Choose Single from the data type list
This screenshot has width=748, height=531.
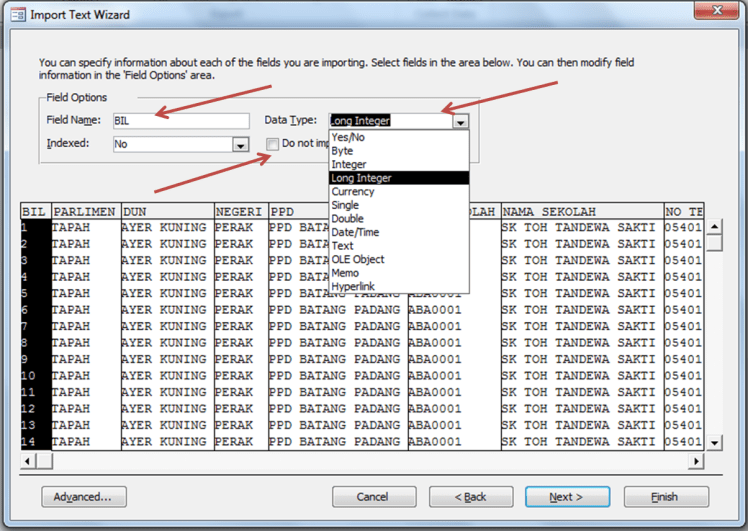pyautogui.click(x=399, y=205)
